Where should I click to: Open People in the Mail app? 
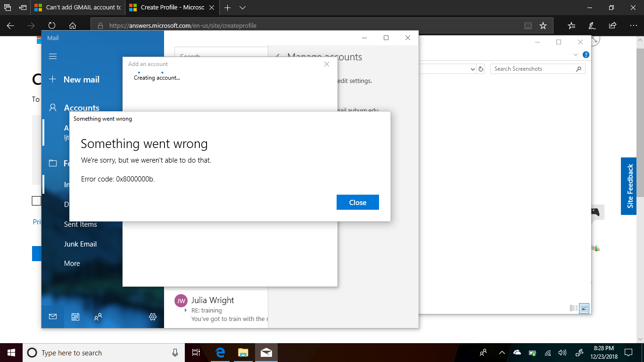tap(98, 317)
